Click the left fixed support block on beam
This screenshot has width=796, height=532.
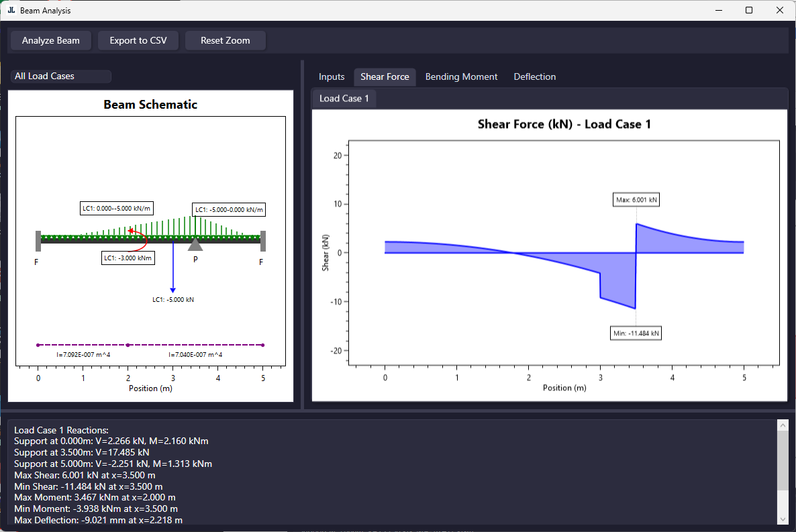tap(38, 240)
